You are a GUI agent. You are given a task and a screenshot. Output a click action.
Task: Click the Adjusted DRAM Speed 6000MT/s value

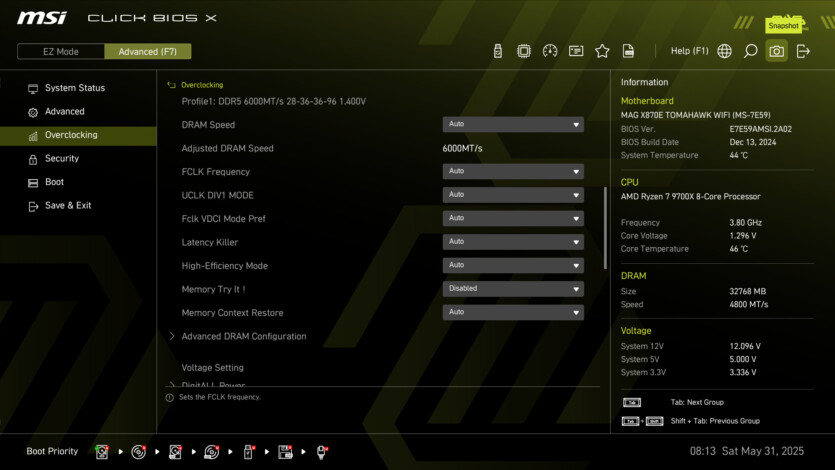462,149
